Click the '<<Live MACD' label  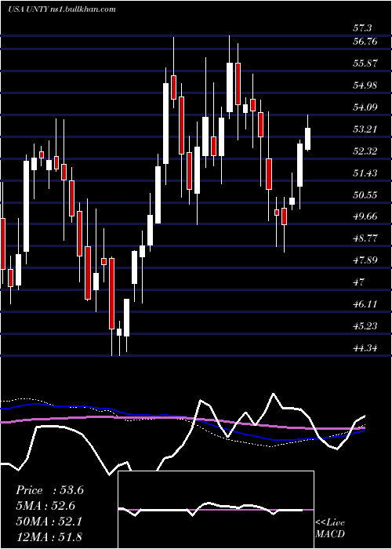pyautogui.click(x=330, y=529)
